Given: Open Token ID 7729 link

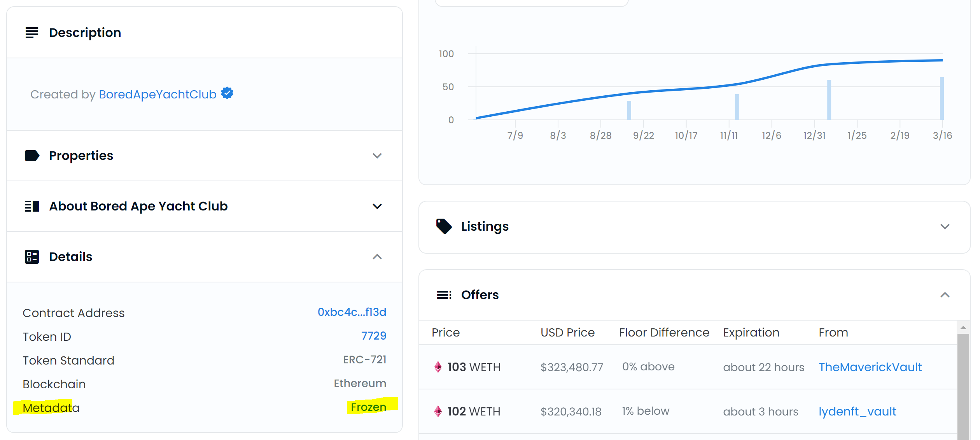Looking at the screenshot, I should point(373,336).
